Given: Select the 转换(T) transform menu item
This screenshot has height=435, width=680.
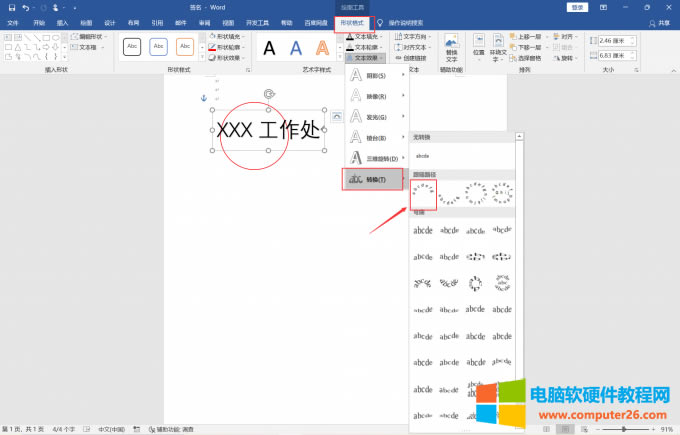Looking at the screenshot, I should coord(376,179).
